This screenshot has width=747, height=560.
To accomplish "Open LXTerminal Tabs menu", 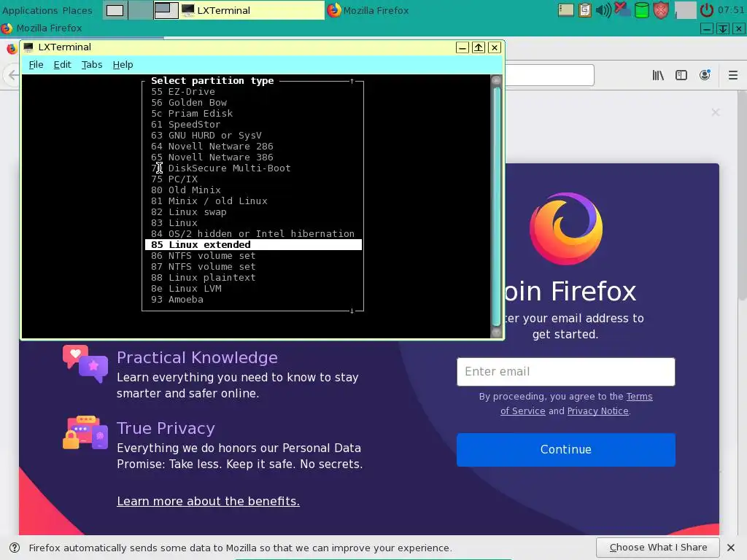I will click(x=91, y=65).
